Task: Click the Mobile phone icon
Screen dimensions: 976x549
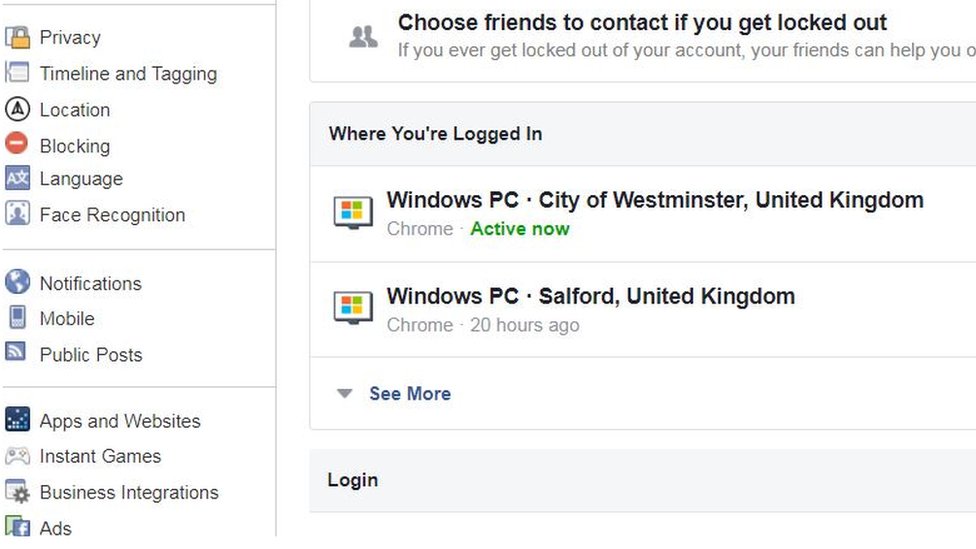Action: 17,318
